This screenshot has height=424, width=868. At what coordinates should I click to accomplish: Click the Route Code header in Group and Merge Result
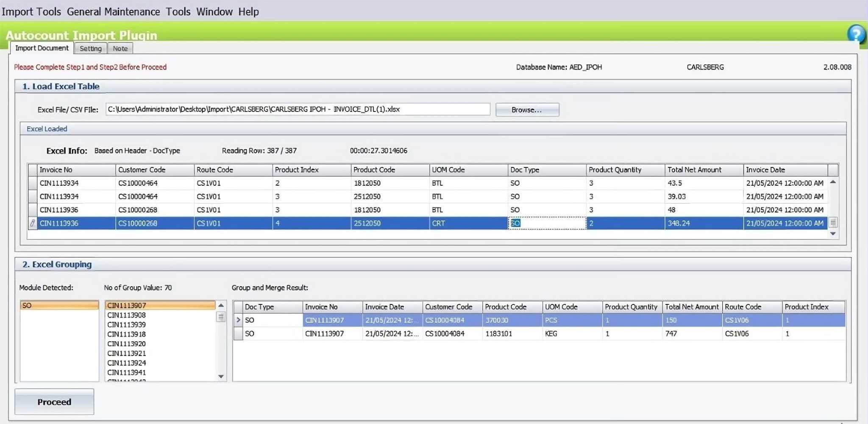[752, 307]
